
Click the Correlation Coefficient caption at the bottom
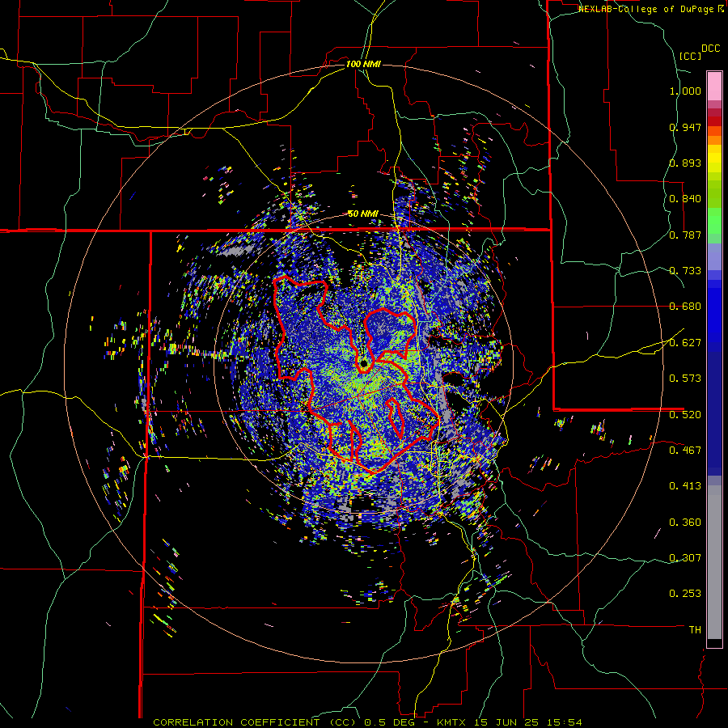367,722
